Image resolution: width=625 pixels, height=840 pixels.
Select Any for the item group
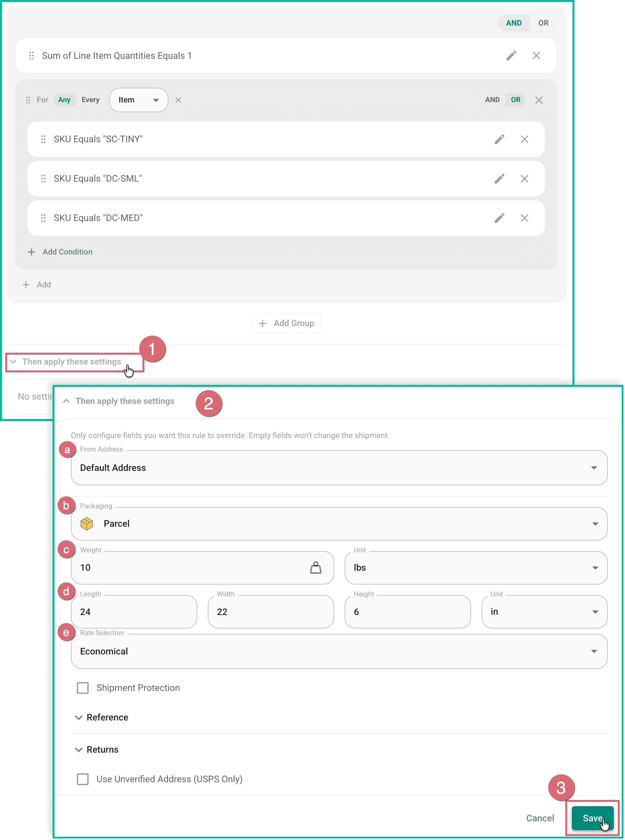click(x=64, y=100)
